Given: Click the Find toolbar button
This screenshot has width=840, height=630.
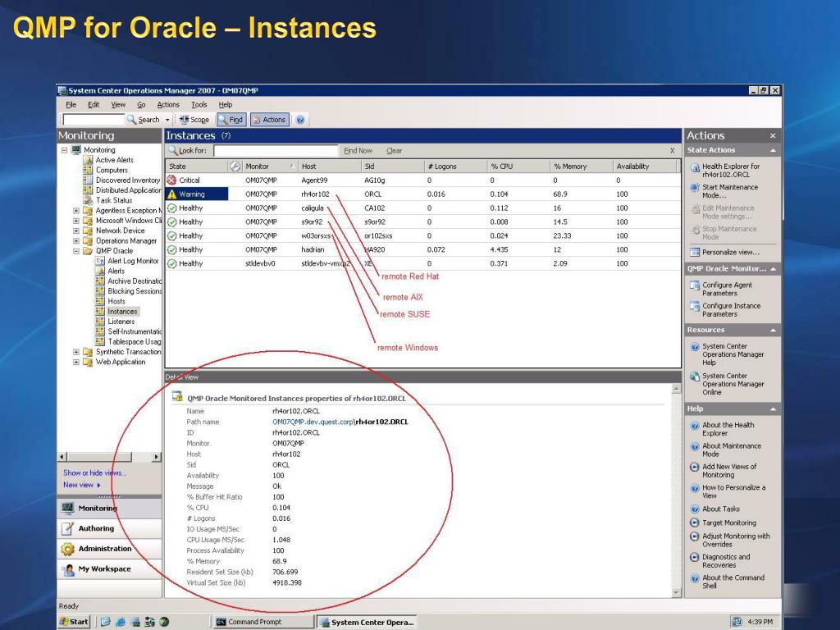Looking at the screenshot, I should 231,120.
